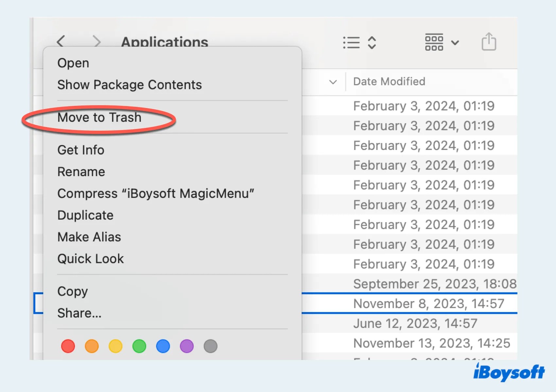
Task: Click the back navigation arrow
Action: (x=61, y=42)
